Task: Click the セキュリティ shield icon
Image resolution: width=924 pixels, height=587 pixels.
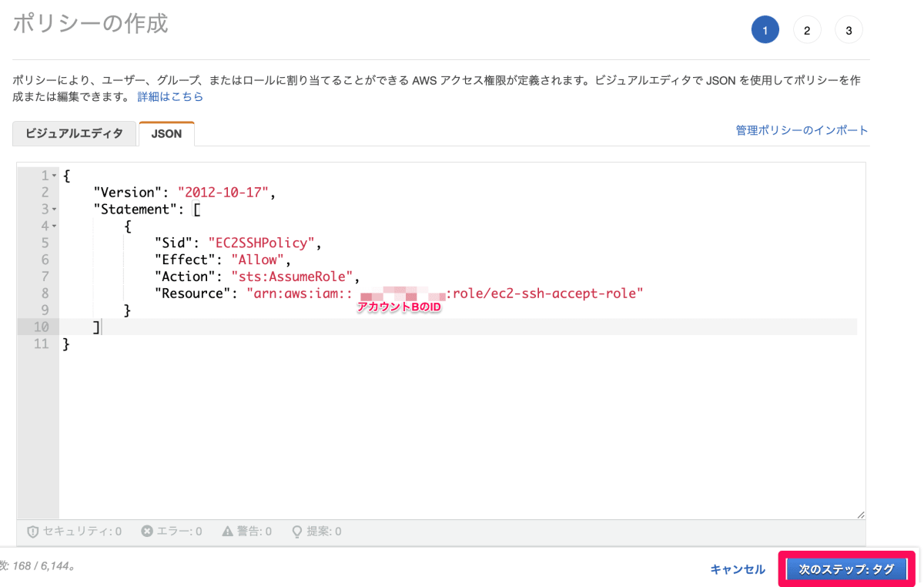Action: (33, 532)
